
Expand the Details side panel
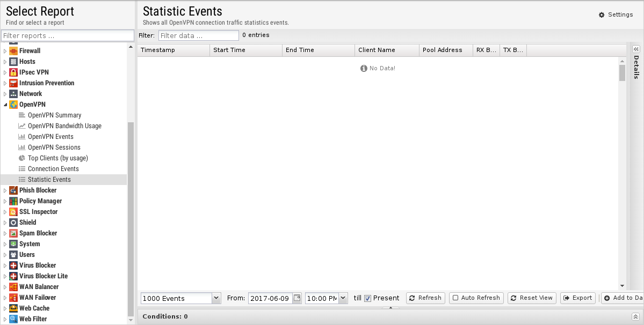(x=636, y=49)
